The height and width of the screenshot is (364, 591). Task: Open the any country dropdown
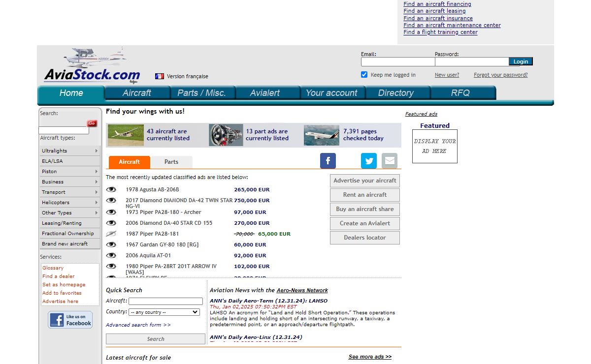click(x=164, y=312)
